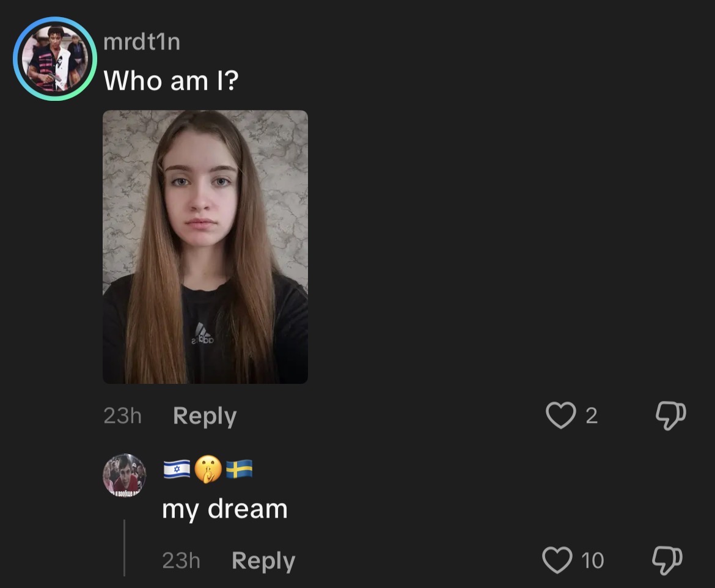The width and height of the screenshot is (715, 588).
Task: Reply to the "my dream" comment
Action: tap(263, 560)
